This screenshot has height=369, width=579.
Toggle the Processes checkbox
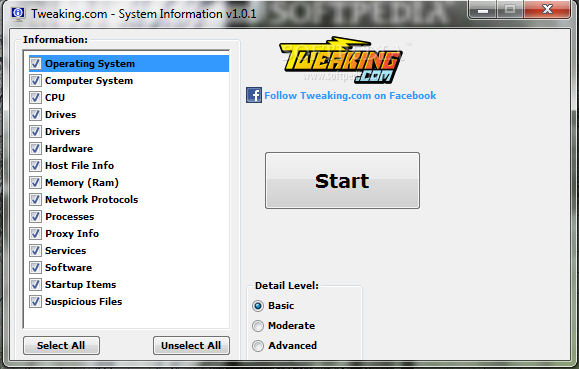tap(35, 216)
